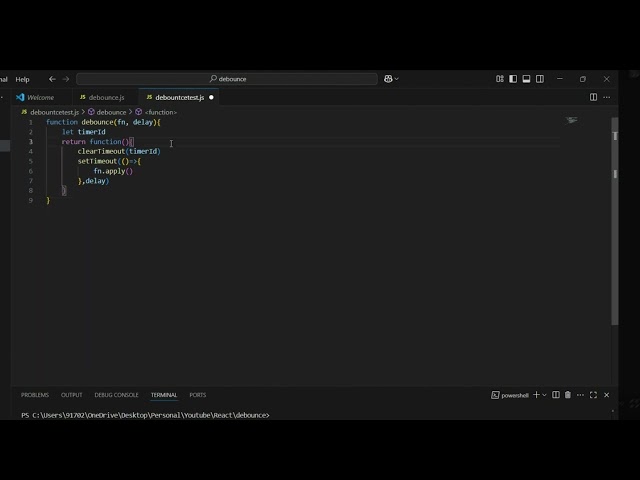This screenshot has height=480, width=640.
Task: Toggle the bottom panel visibility
Action: point(527,79)
